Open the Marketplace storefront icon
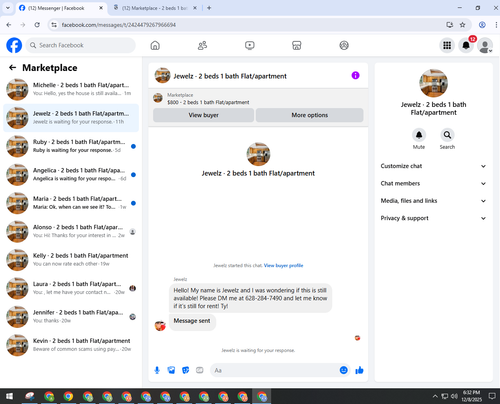 coord(297,45)
